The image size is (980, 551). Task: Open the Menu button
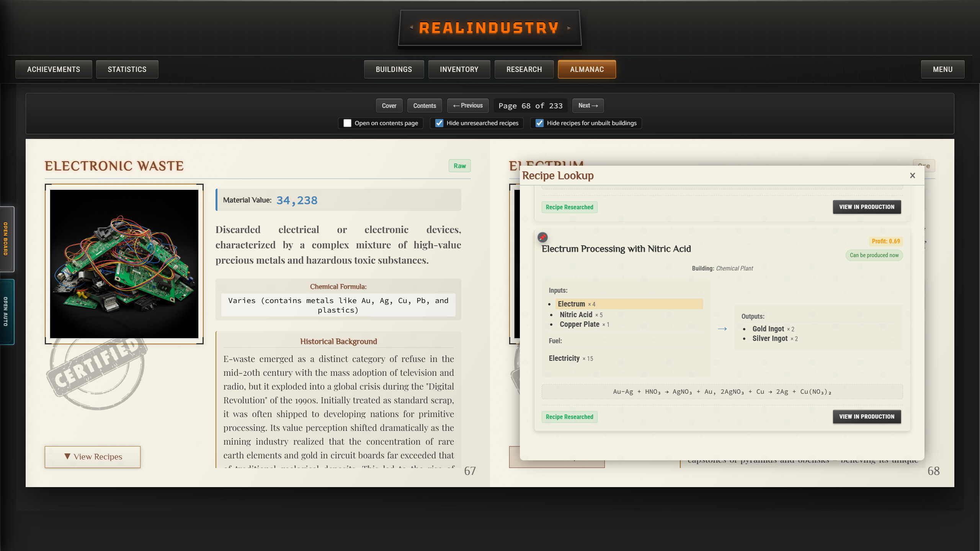tap(942, 69)
